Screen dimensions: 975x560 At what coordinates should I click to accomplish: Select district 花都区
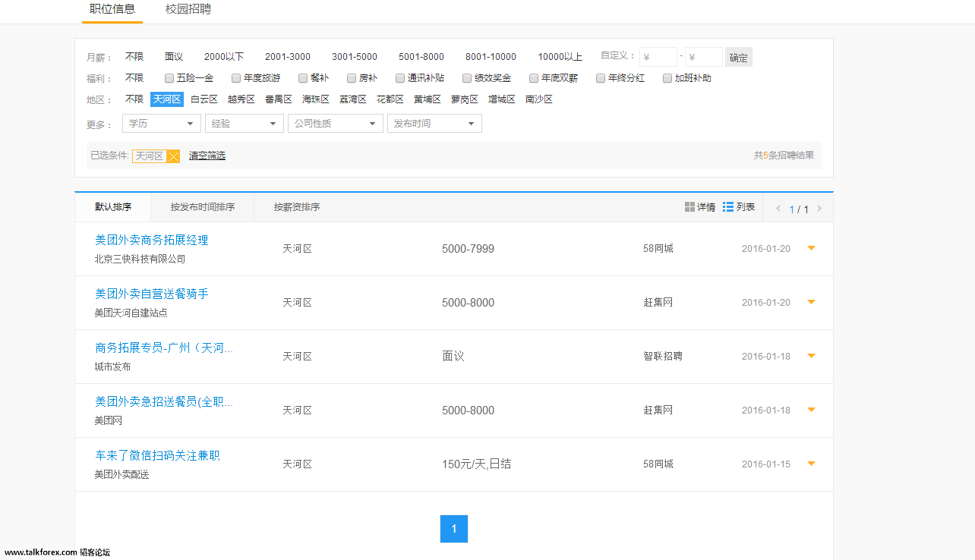click(x=390, y=99)
